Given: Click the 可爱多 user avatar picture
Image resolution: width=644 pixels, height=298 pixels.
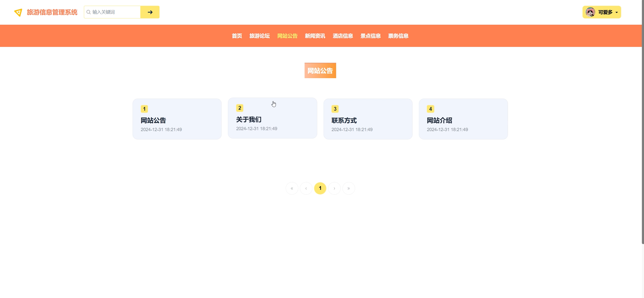Looking at the screenshot, I should coord(590,12).
